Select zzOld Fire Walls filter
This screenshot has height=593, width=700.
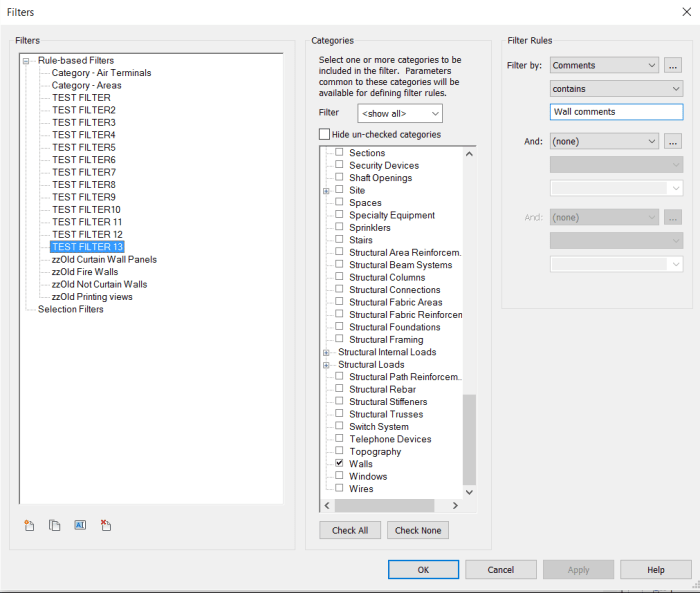pyautogui.click(x=85, y=272)
